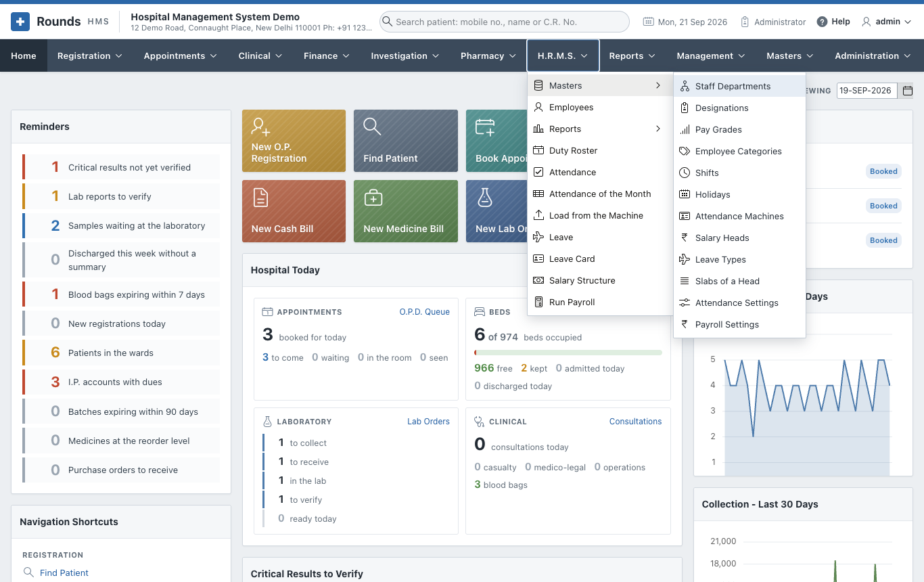Screen dimensions: 924x582
Task: Click the Designations clipboard icon
Action: tap(685, 108)
